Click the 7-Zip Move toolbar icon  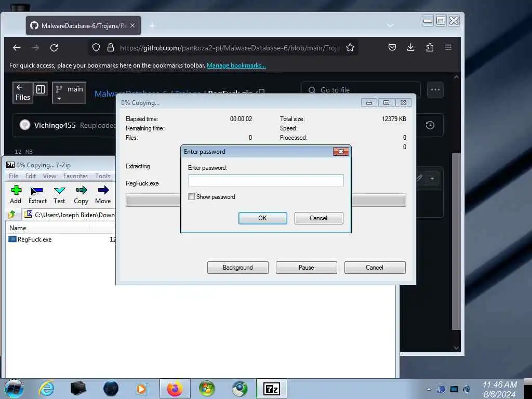(103, 194)
